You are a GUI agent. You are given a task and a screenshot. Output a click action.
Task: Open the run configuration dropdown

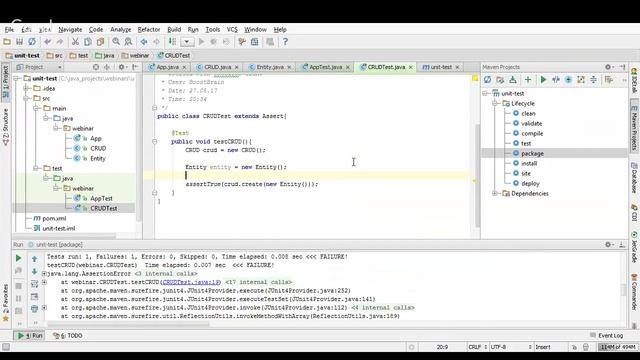[x=187, y=42]
